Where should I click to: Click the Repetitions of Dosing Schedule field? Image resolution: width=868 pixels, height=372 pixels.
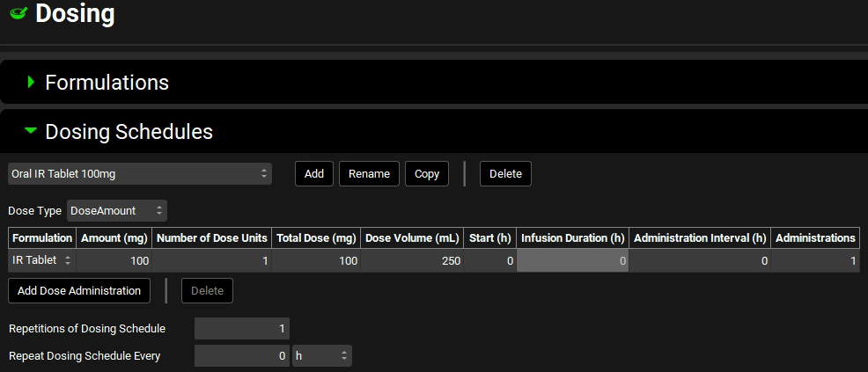(241, 329)
